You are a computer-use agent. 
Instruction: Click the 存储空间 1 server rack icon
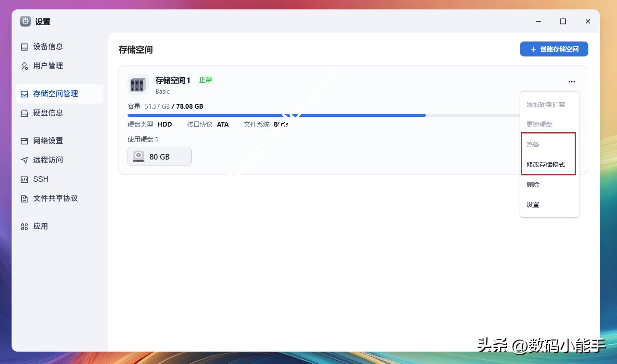click(x=138, y=85)
